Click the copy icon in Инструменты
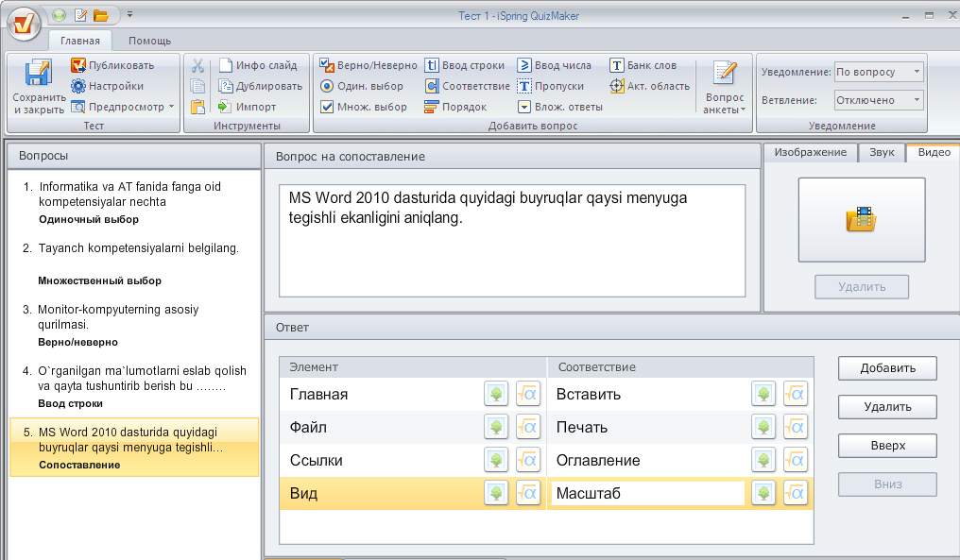 197,86
